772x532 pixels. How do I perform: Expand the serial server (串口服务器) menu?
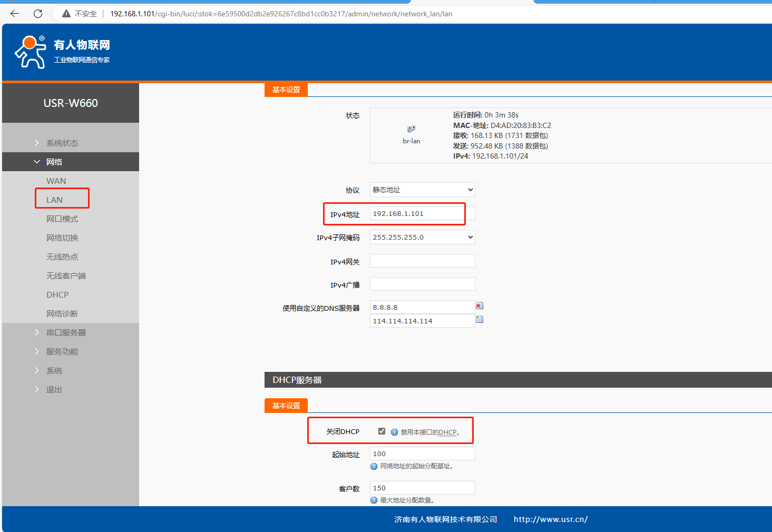point(66,332)
